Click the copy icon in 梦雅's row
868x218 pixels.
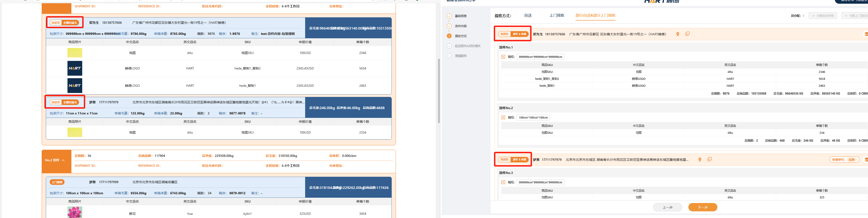point(709,160)
